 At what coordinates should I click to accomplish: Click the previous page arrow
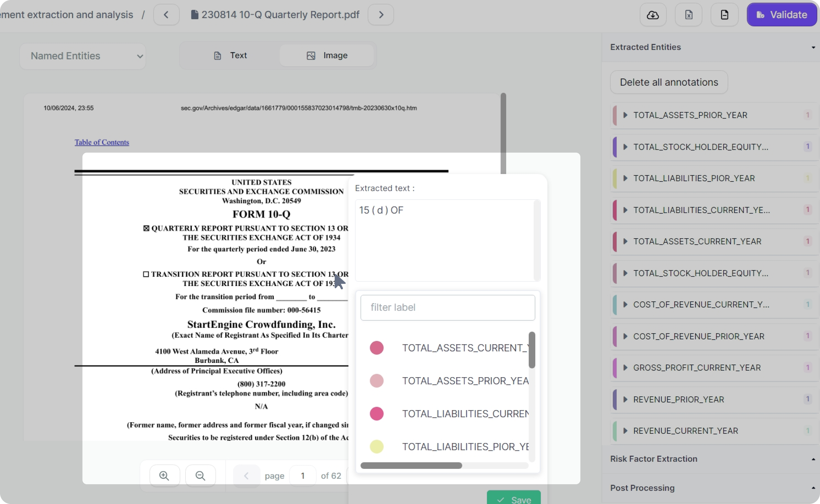[246, 476]
